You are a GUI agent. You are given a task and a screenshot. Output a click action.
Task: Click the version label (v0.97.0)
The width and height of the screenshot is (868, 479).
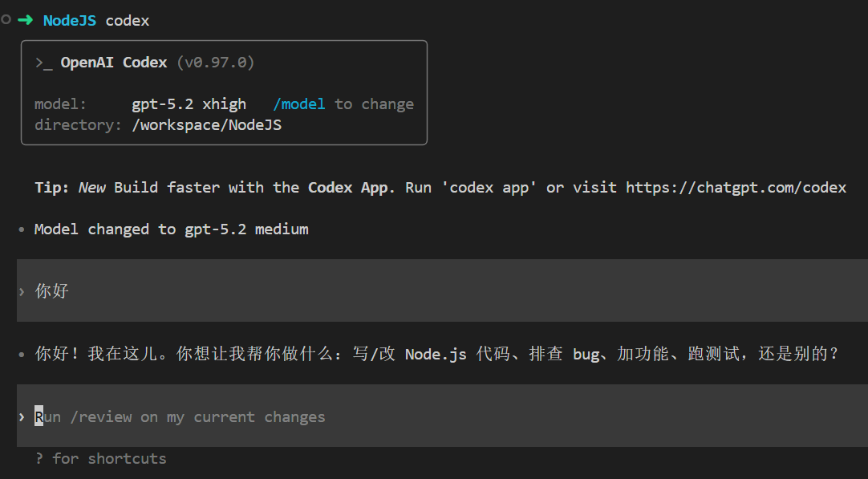(214, 63)
